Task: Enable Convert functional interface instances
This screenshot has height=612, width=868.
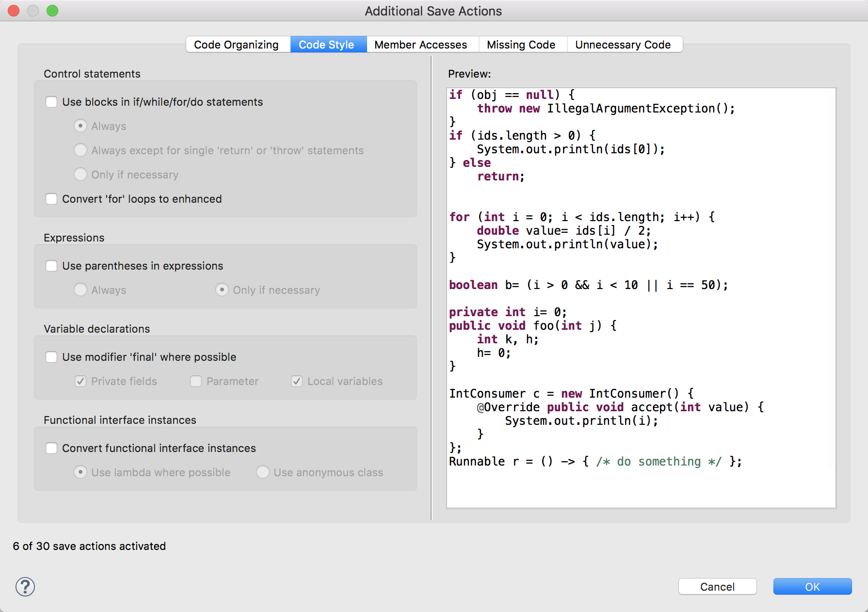Action: click(51, 449)
